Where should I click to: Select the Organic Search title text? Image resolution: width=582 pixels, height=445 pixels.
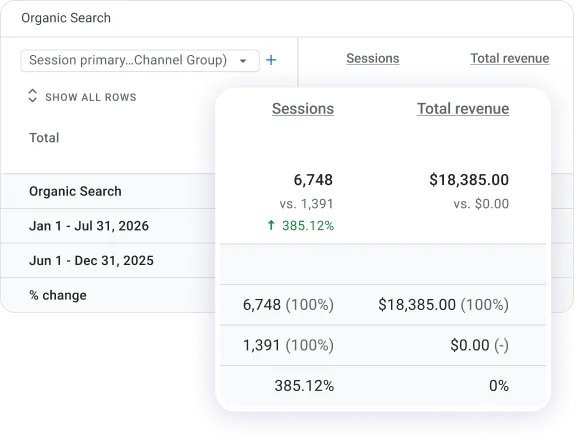(x=66, y=18)
